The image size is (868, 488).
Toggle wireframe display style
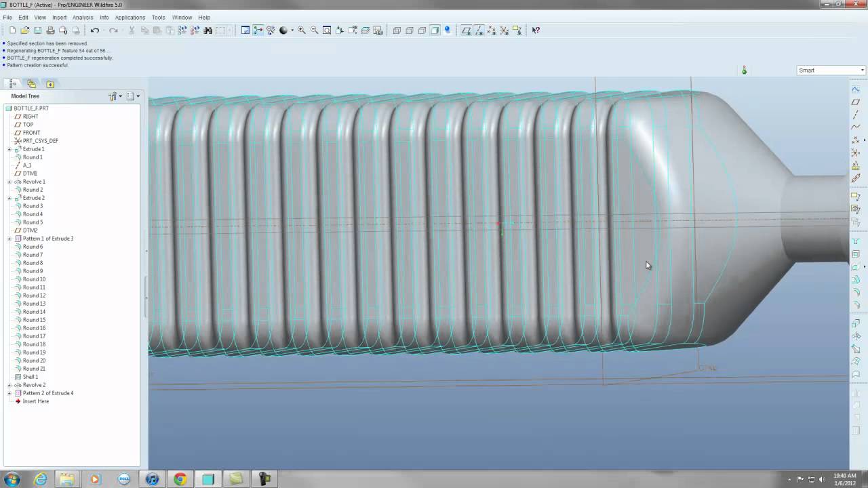pyautogui.click(x=397, y=30)
